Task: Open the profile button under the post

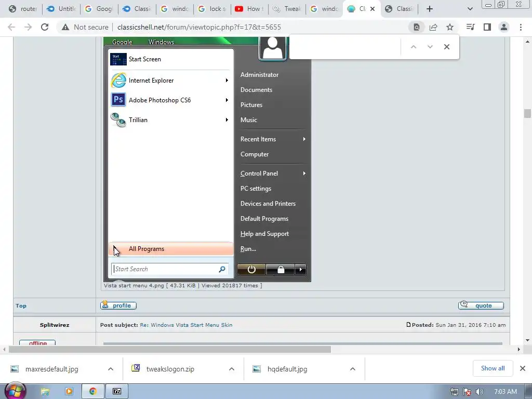Action: click(118, 305)
